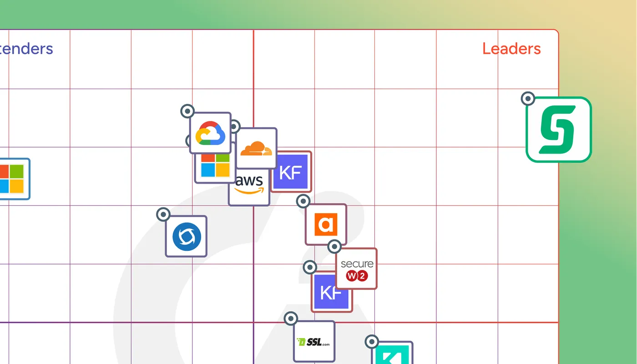The image size is (637, 364).
Task: Select the SecureW2 logo tile
Action: [x=357, y=269]
